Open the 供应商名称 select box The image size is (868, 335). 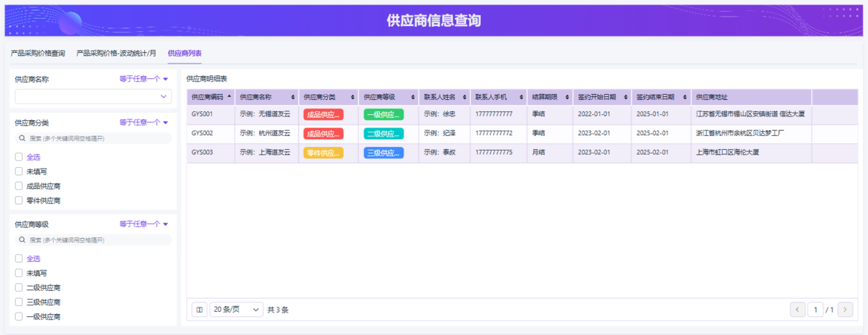93,96
